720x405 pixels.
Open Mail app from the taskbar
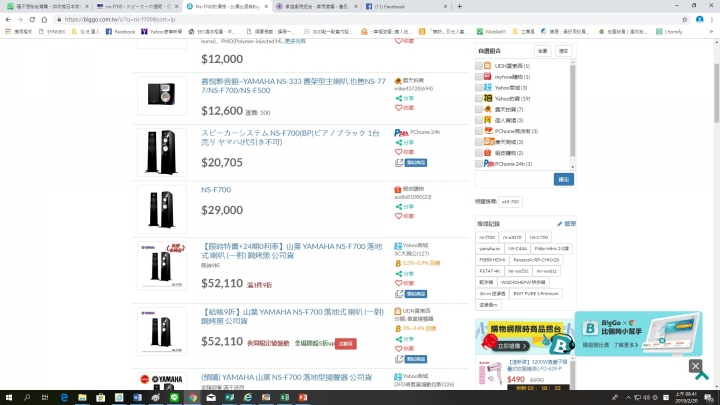pos(211,398)
